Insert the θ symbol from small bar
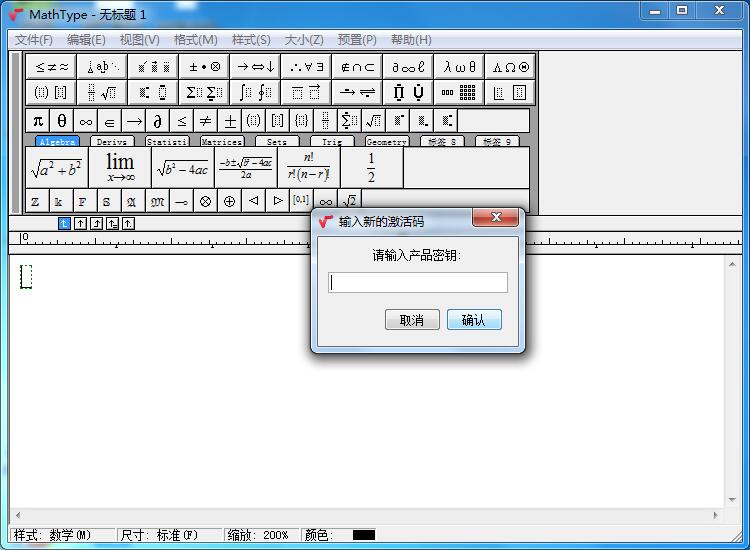750x550 pixels. click(62, 121)
